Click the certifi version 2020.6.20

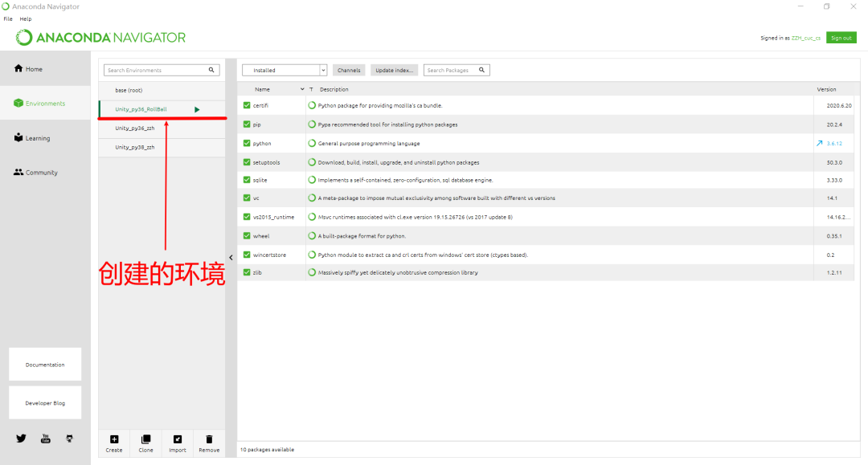click(x=839, y=105)
